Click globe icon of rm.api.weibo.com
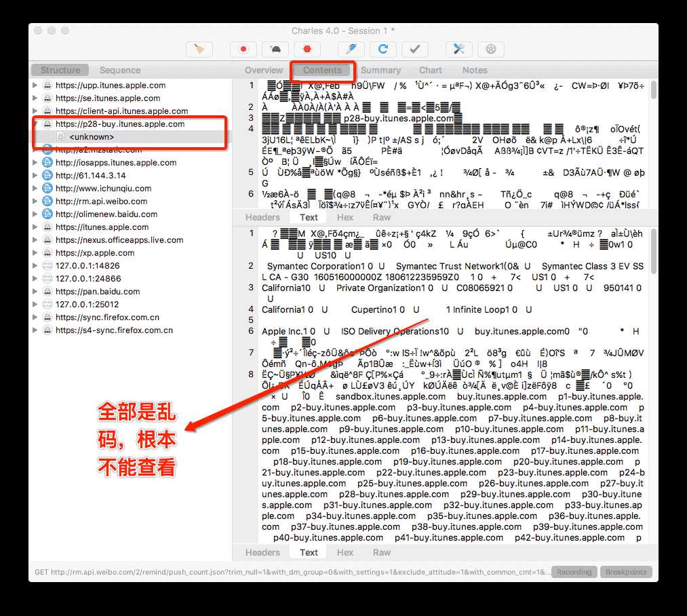 point(47,201)
